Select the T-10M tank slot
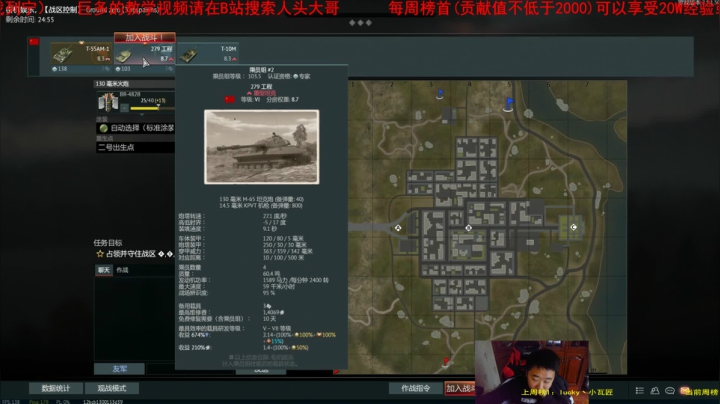 (208, 55)
